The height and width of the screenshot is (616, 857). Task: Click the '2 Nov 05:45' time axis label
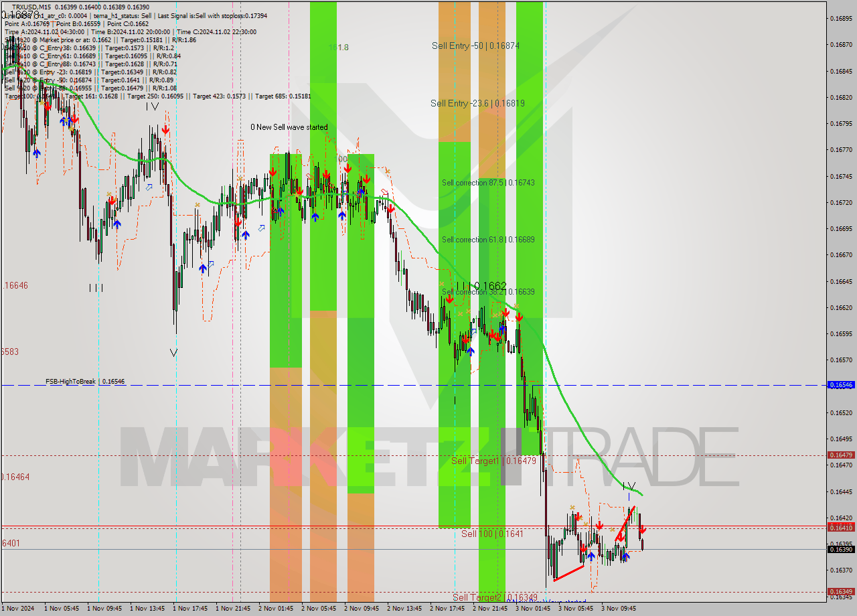[x=319, y=609]
